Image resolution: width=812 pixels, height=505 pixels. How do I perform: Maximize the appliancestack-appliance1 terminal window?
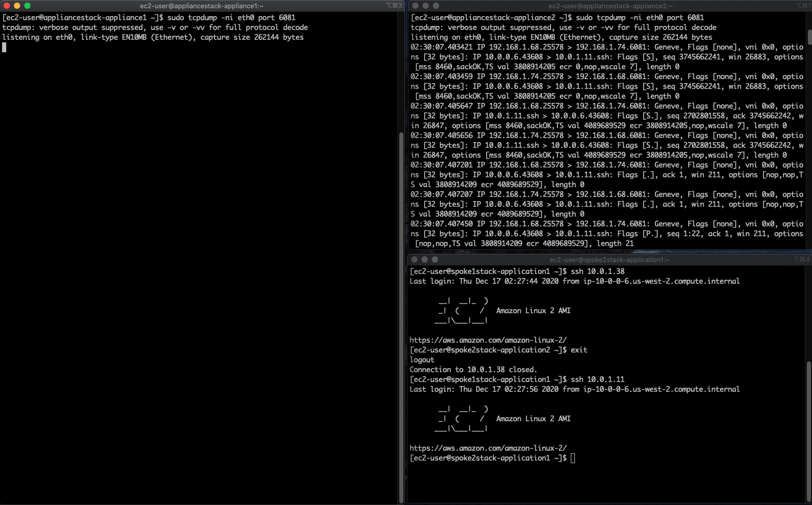click(27, 6)
